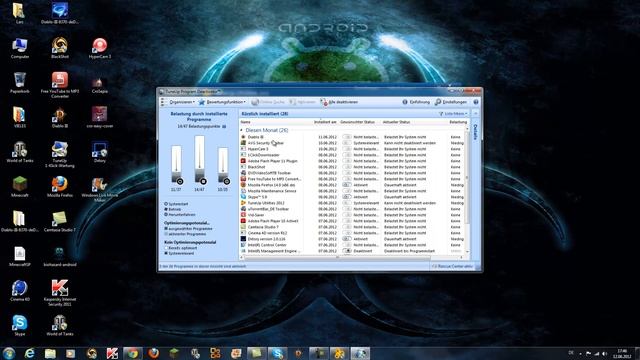The width and height of the screenshot is (640, 360).
Task: Open Google Chrome from taskbar
Action: point(133,353)
